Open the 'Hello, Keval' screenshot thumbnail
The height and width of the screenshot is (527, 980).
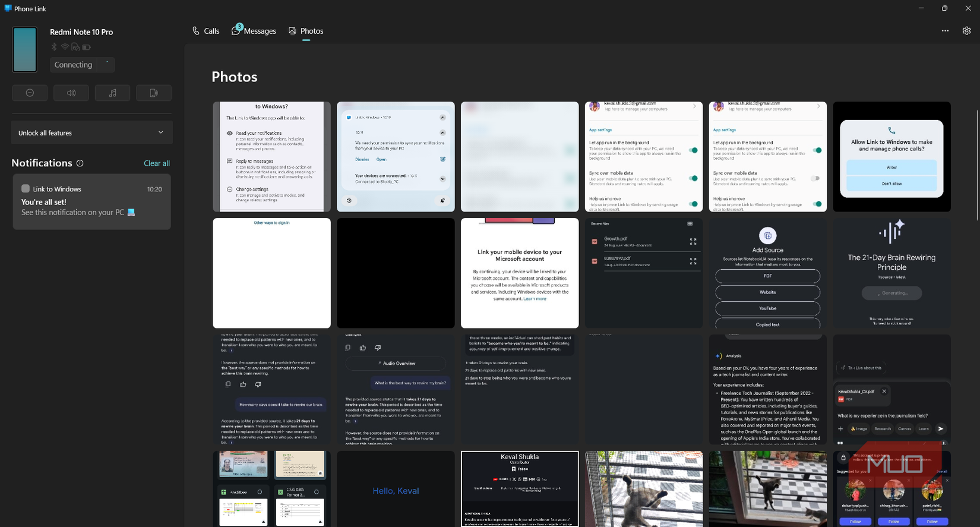pos(396,489)
